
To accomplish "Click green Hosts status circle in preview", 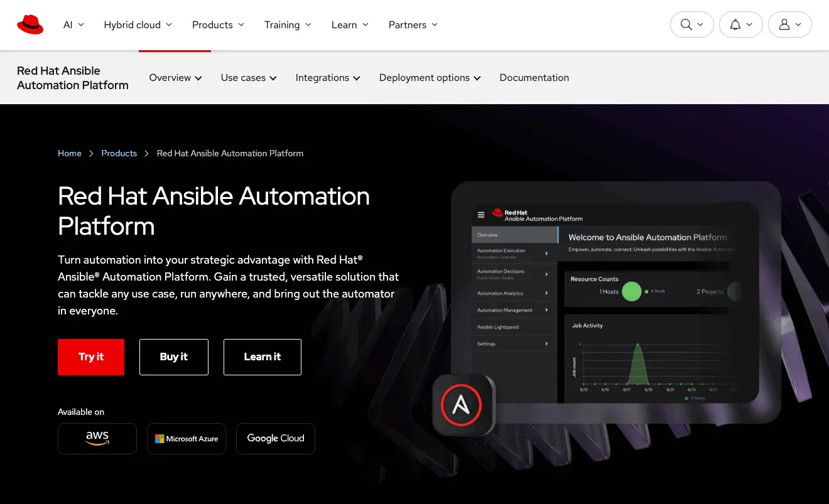I will point(632,291).
